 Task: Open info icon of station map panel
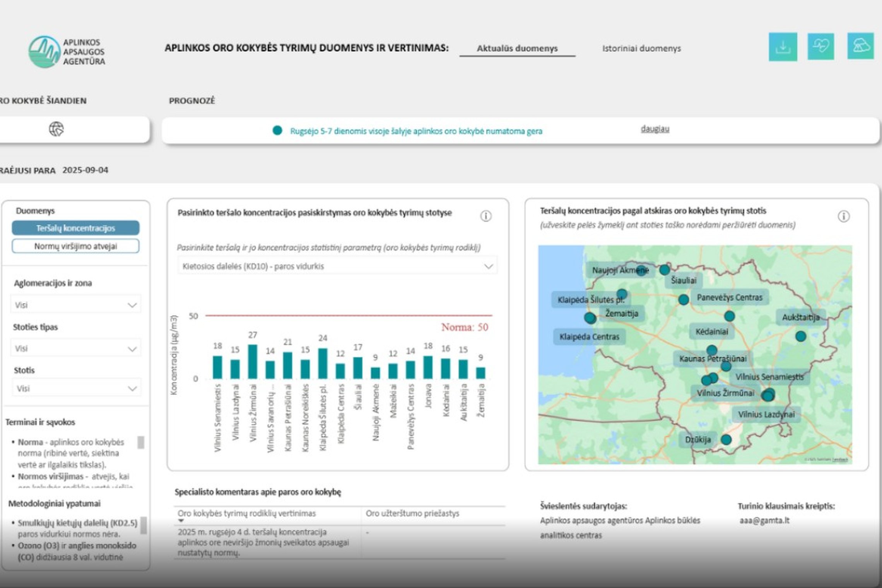(844, 216)
